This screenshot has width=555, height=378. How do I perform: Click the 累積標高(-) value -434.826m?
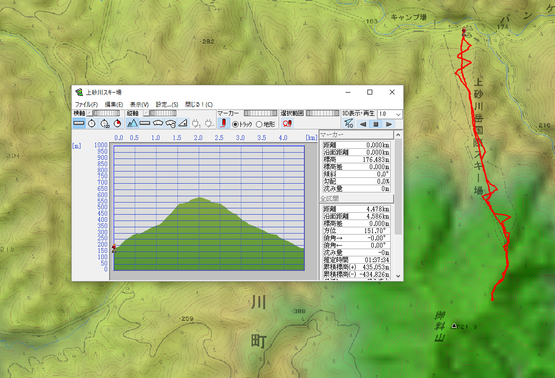374,274
